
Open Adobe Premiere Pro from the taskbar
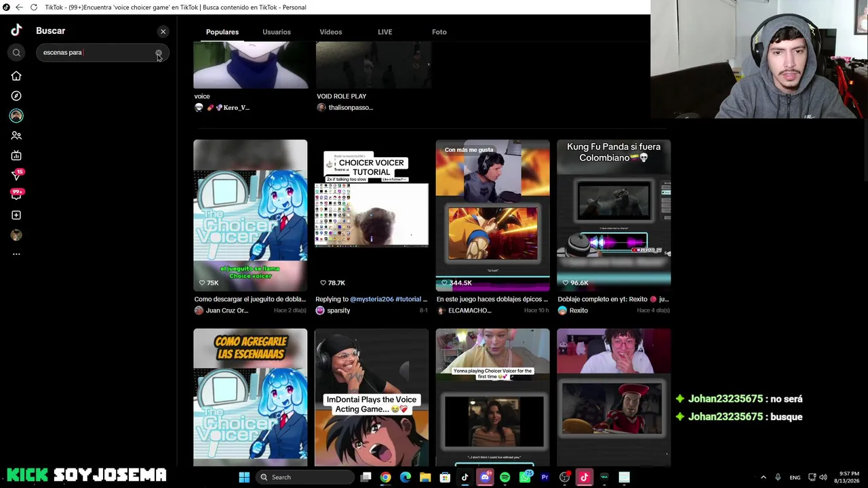tap(545, 477)
